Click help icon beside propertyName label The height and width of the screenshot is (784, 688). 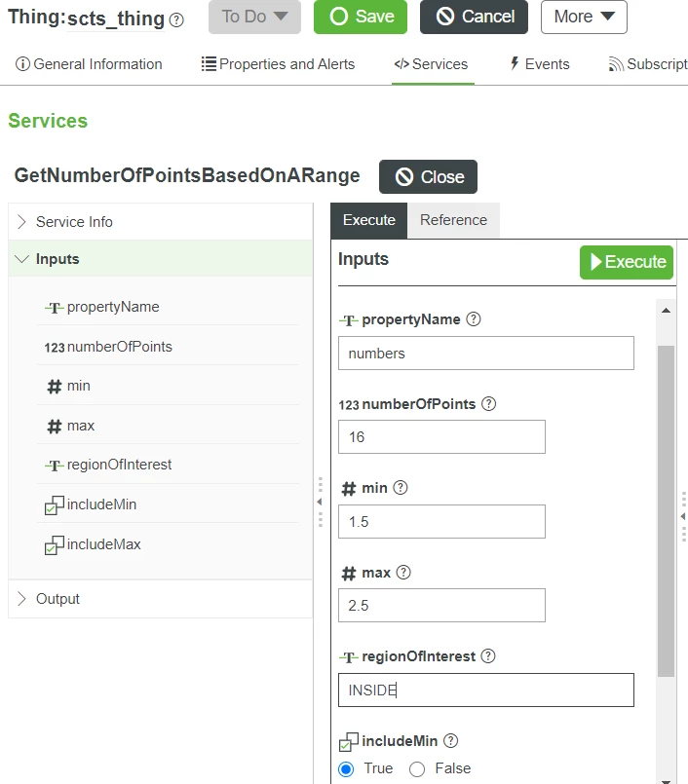474,319
